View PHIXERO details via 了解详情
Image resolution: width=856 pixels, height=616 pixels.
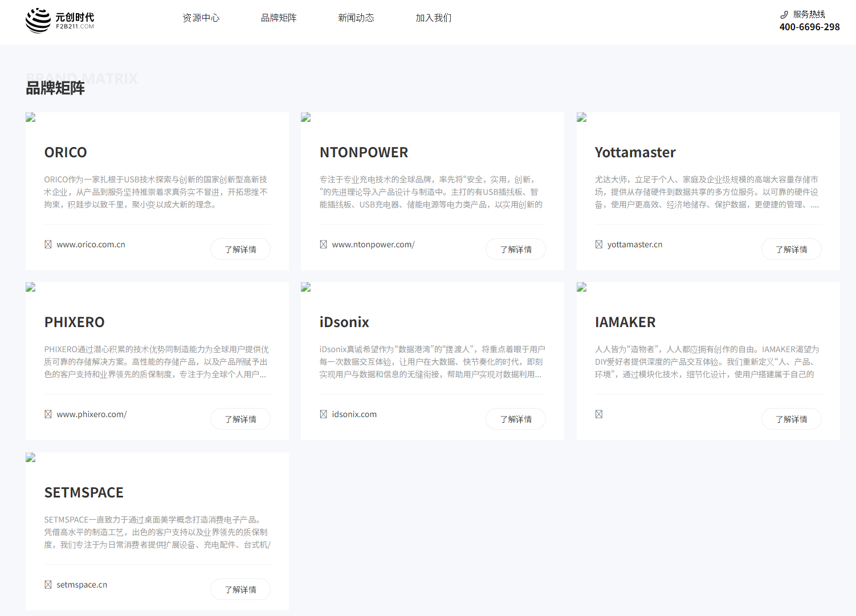pos(241,419)
